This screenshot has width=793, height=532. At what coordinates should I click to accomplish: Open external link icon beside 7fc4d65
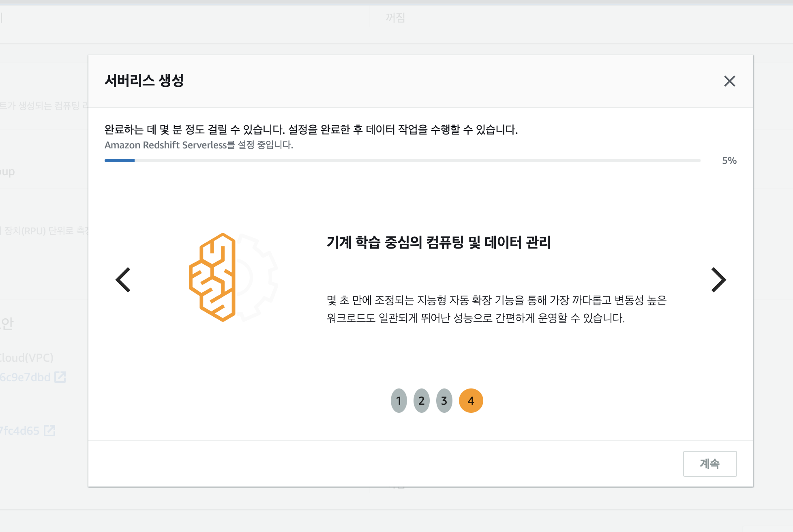[49, 430]
